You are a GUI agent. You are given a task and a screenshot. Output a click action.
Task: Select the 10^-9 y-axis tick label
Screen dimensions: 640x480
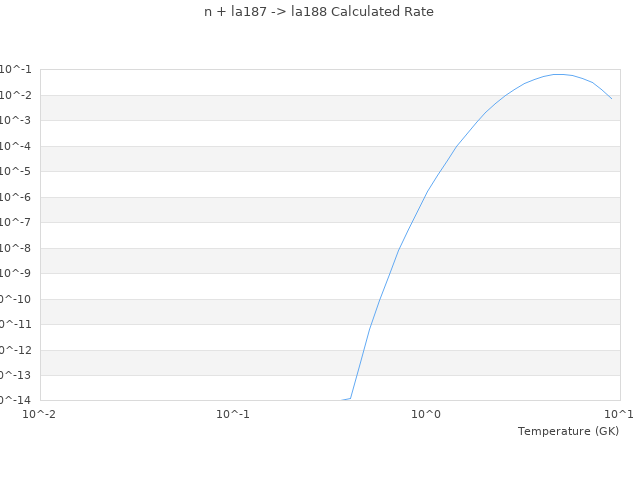[x=16, y=273]
